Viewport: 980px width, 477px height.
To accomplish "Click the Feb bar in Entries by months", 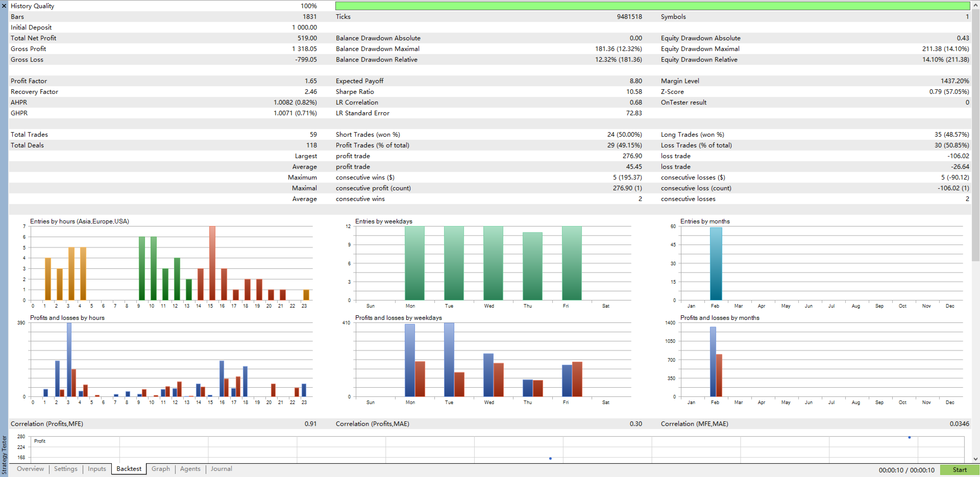I will tap(716, 264).
